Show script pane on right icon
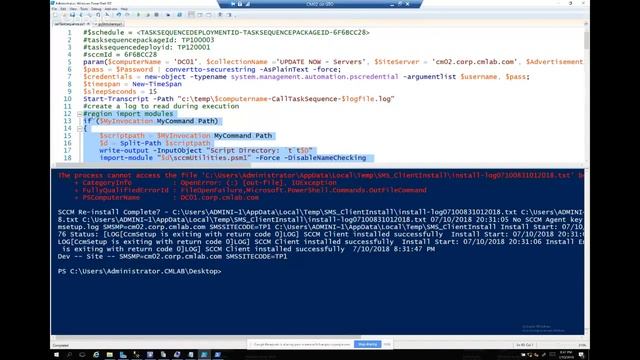 coord(200,15)
